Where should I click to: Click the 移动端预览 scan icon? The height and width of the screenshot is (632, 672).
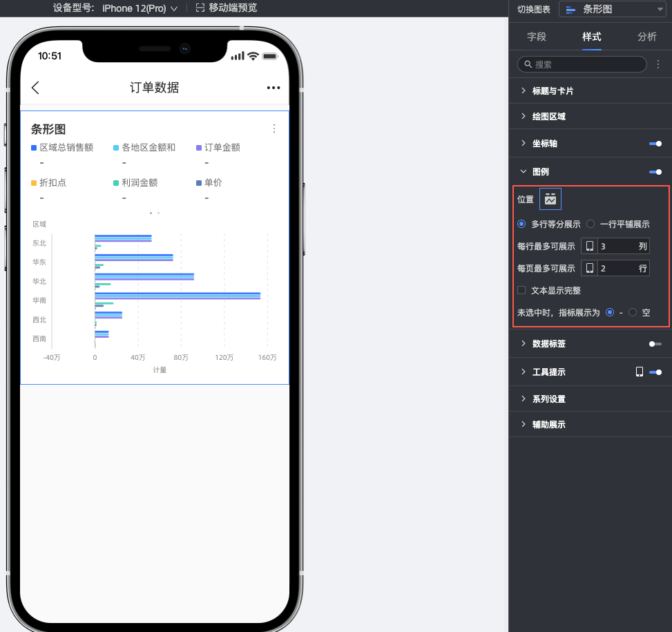[x=200, y=8]
